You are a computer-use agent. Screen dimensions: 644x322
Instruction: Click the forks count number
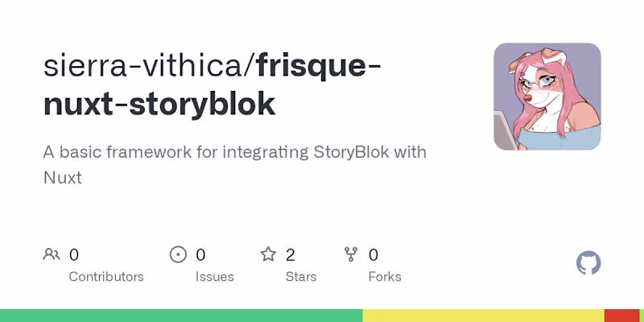(374, 255)
